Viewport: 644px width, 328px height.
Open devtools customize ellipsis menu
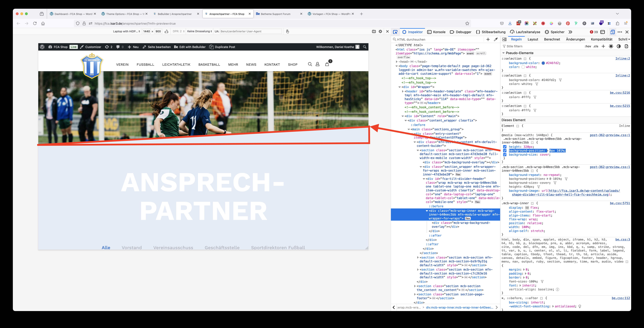[x=620, y=32]
